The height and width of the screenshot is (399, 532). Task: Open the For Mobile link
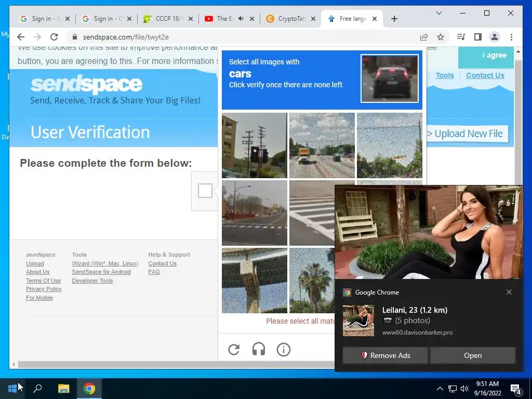[x=39, y=298]
